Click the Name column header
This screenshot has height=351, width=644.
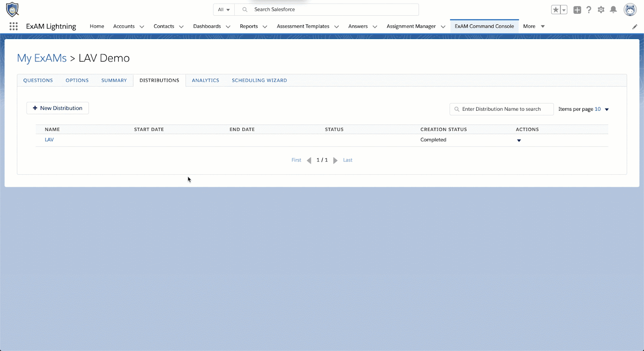(52, 130)
